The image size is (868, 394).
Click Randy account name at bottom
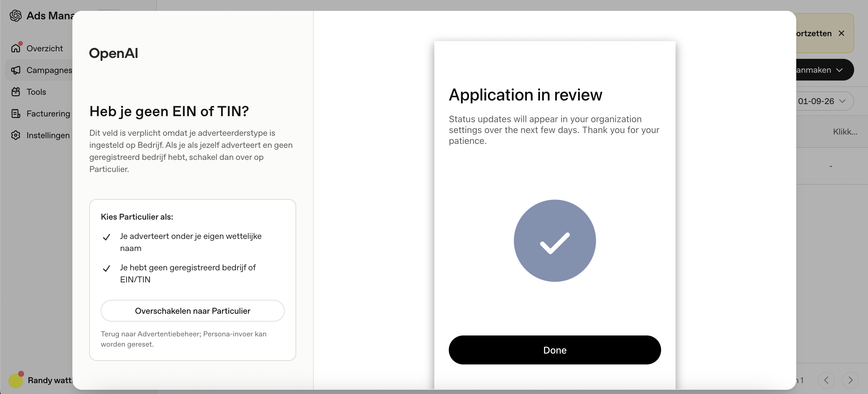(50, 380)
